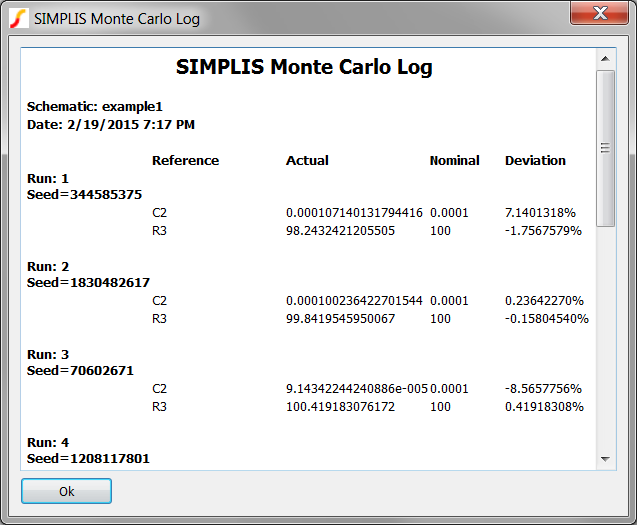Click the SIMPLIS logo icon in title bar
The height and width of the screenshot is (525, 637).
(18, 18)
